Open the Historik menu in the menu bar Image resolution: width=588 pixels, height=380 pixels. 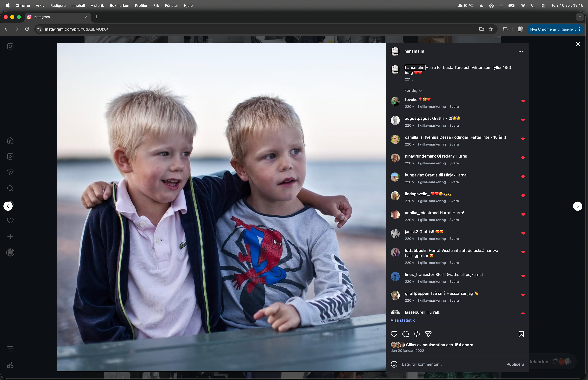click(97, 5)
